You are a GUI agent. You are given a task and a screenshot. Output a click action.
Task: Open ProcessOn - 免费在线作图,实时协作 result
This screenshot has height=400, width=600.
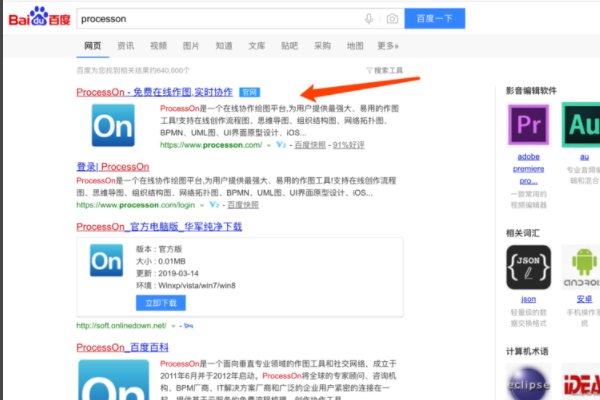point(155,92)
